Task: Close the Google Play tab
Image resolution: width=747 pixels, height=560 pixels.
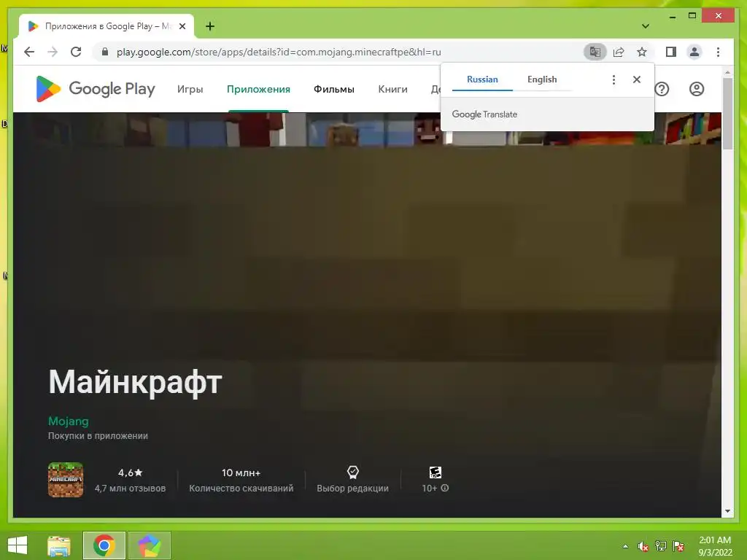Action: click(x=182, y=26)
